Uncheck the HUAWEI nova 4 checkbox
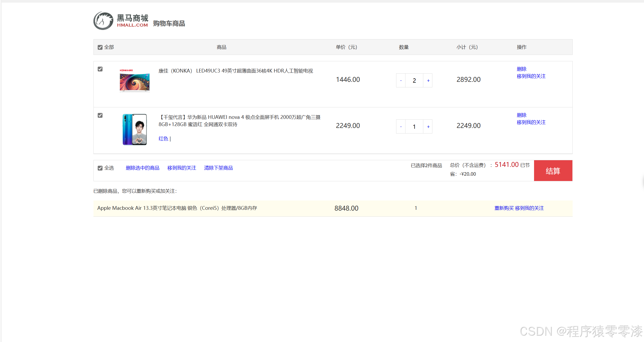The image size is (644, 342). coord(100,115)
